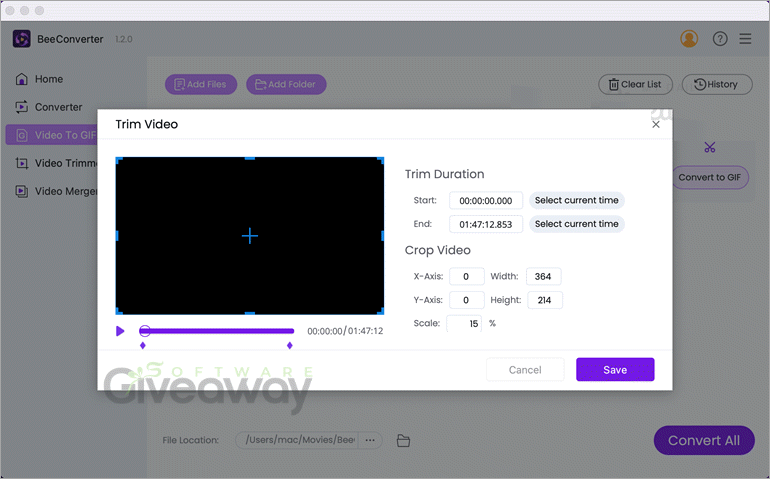The width and height of the screenshot is (770, 479).
Task: Select current time for Start
Action: 576,200
